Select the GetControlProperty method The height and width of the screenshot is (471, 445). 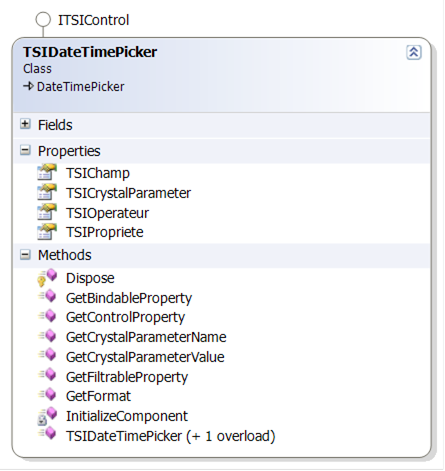tap(125, 317)
